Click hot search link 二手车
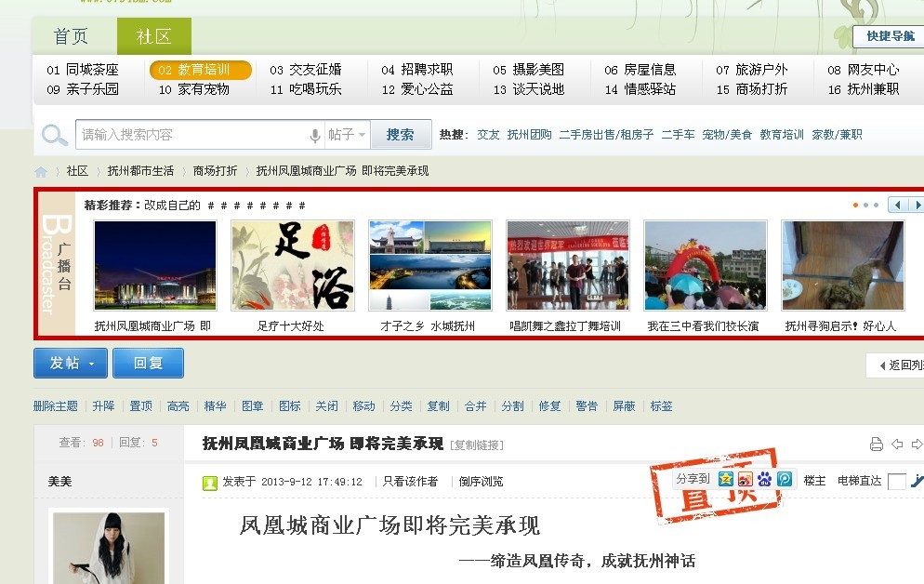The width and height of the screenshot is (924, 584). pos(678,134)
